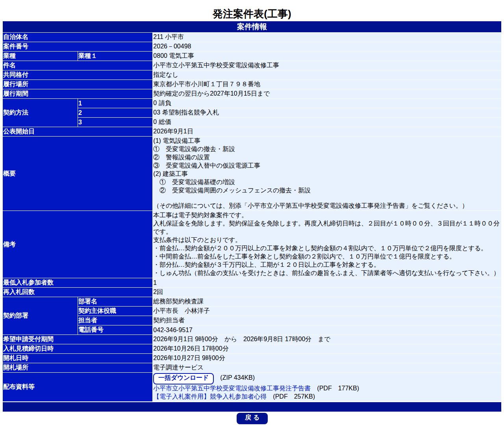Click the 案件情報 section header
504x425 pixels.
pyautogui.click(x=252, y=27)
